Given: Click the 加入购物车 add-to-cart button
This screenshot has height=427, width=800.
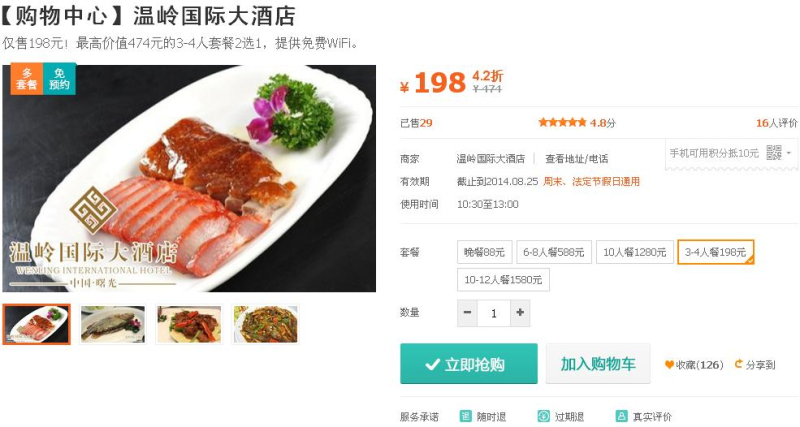Looking at the screenshot, I should coord(598,364).
